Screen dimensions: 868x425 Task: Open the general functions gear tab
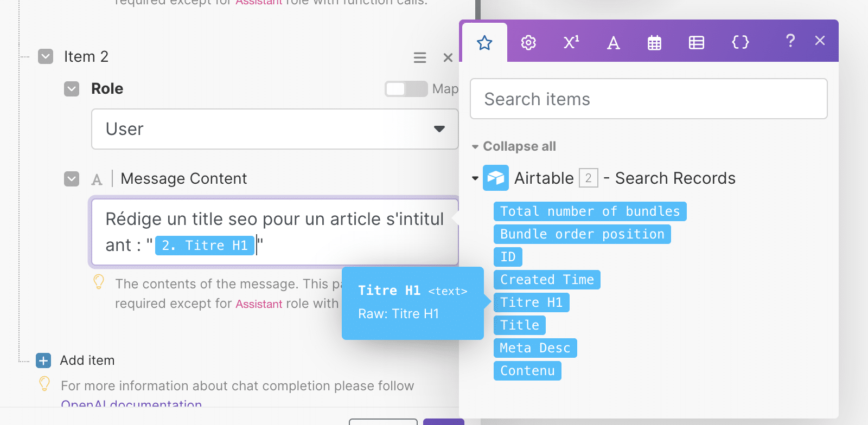tap(528, 42)
